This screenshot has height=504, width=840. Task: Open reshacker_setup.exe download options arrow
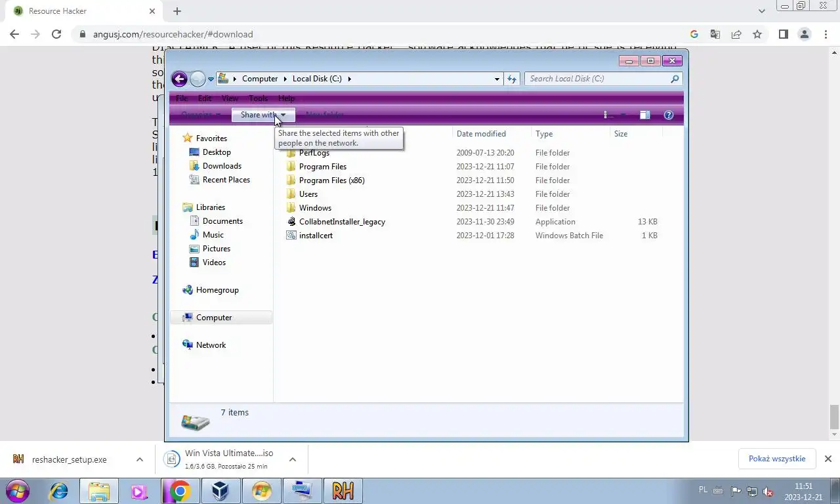click(x=140, y=459)
